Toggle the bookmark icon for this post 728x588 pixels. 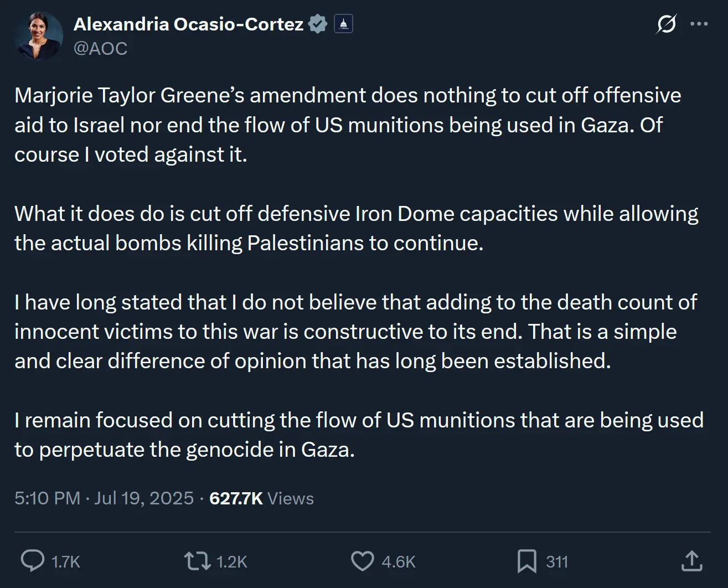click(526, 561)
